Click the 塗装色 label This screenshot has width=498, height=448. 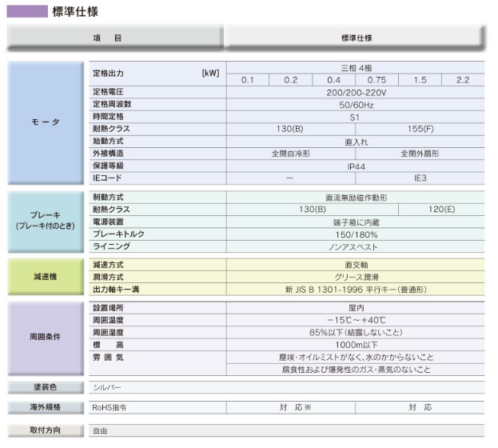point(45,387)
